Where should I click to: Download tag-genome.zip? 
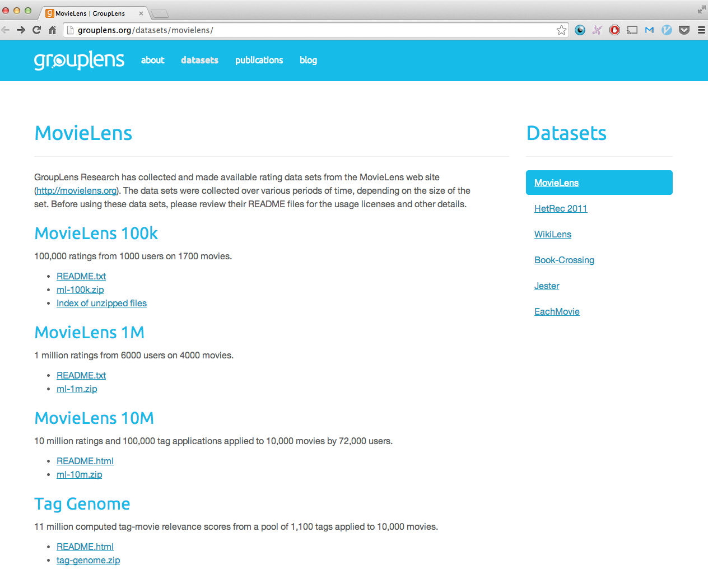point(88,560)
